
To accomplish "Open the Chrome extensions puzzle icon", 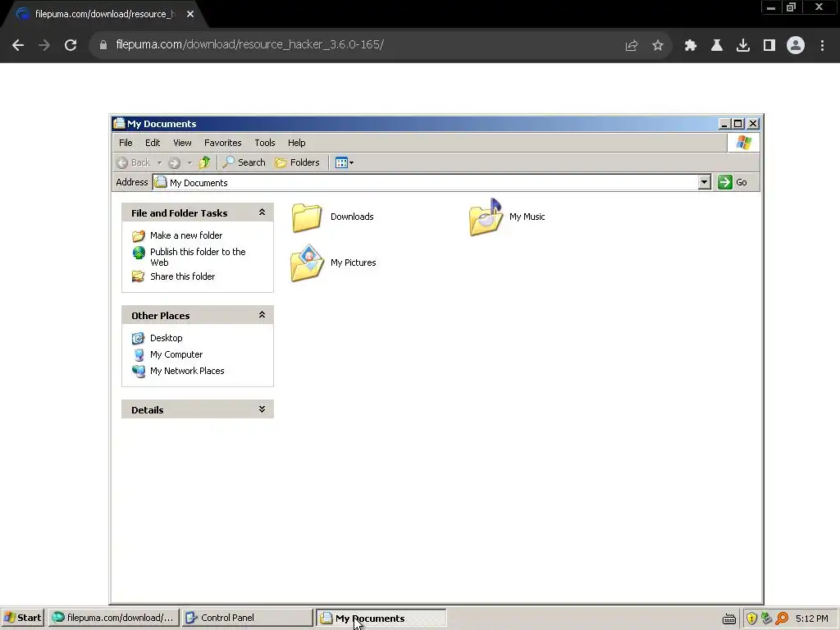I will (691, 46).
